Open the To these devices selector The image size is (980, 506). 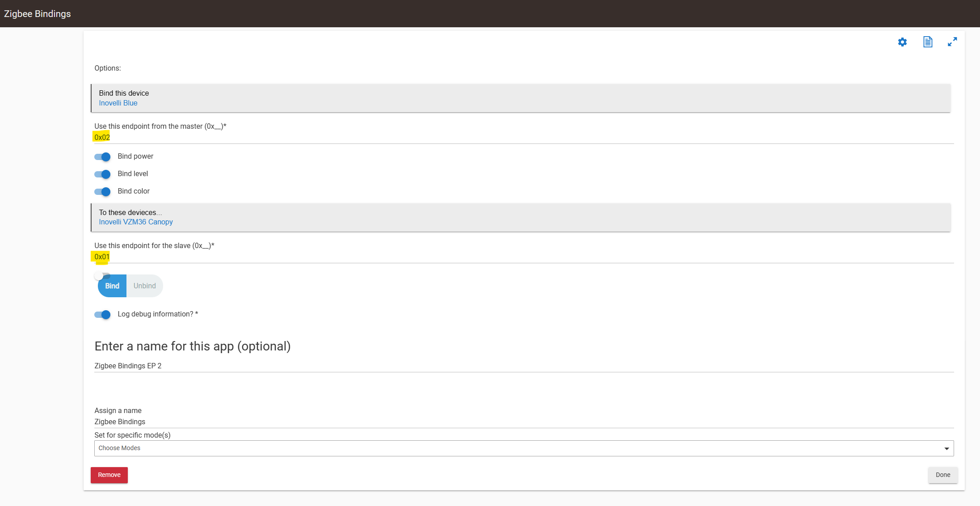(521, 217)
